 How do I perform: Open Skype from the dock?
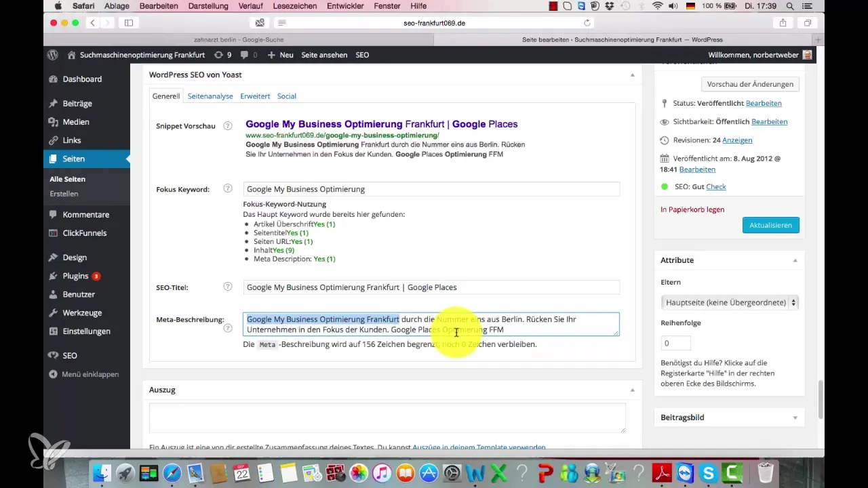[x=709, y=472]
